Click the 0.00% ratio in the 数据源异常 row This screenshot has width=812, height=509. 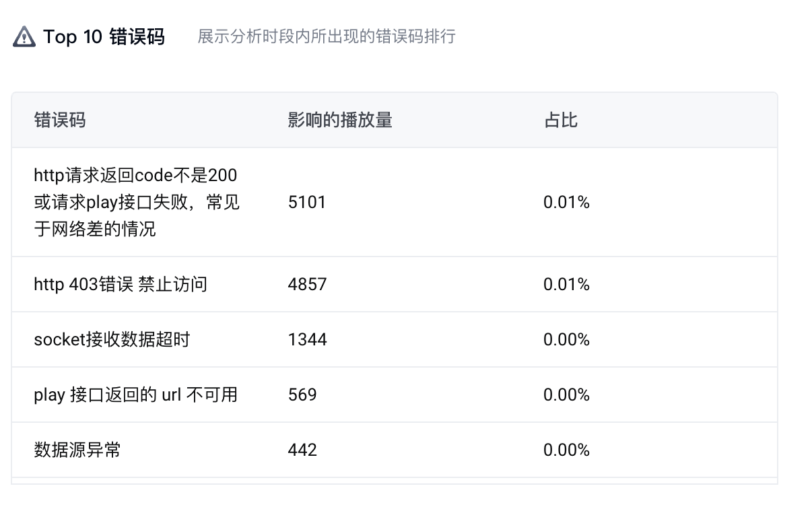566,450
